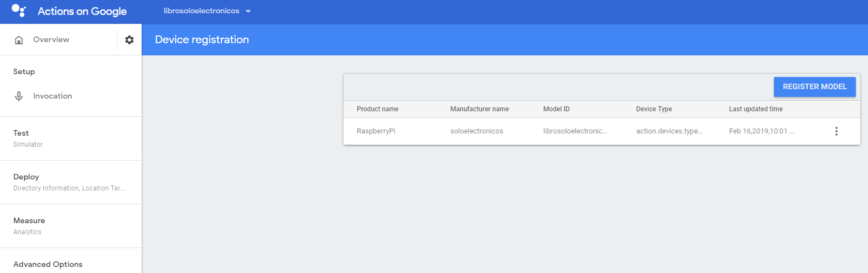
Task: Click the Product name column header
Action: click(377, 109)
